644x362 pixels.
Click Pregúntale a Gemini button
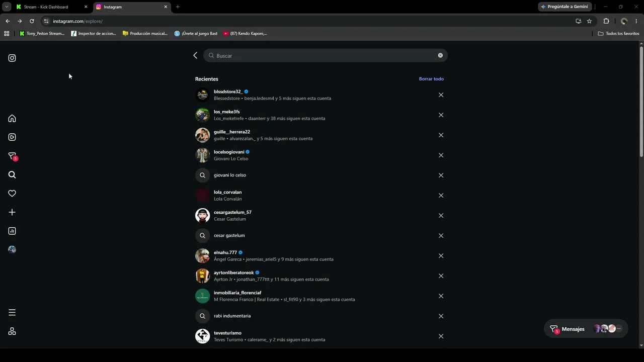coord(564,7)
